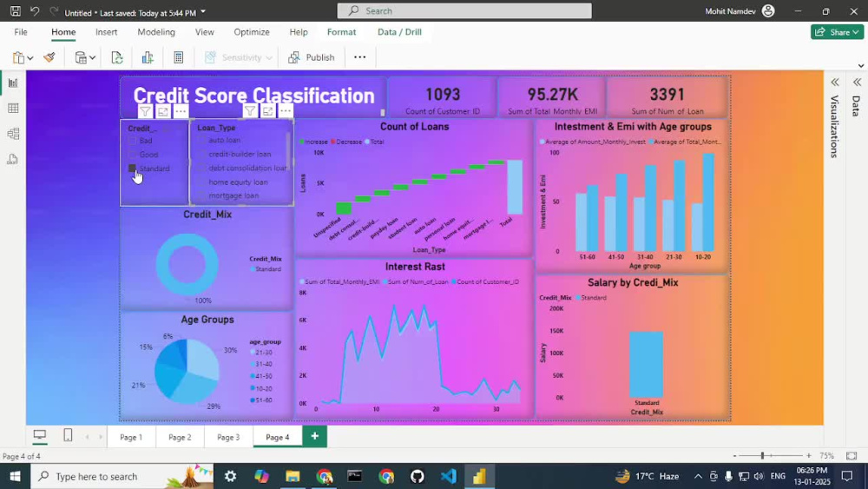Go to Page 2 tab
Image resolution: width=868 pixels, height=489 pixels.
(x=180, y=437)
